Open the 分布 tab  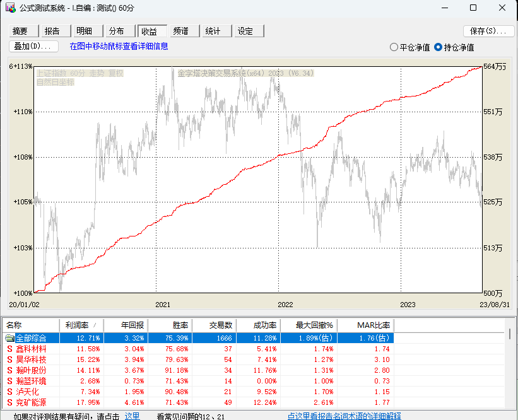[121, 31]
